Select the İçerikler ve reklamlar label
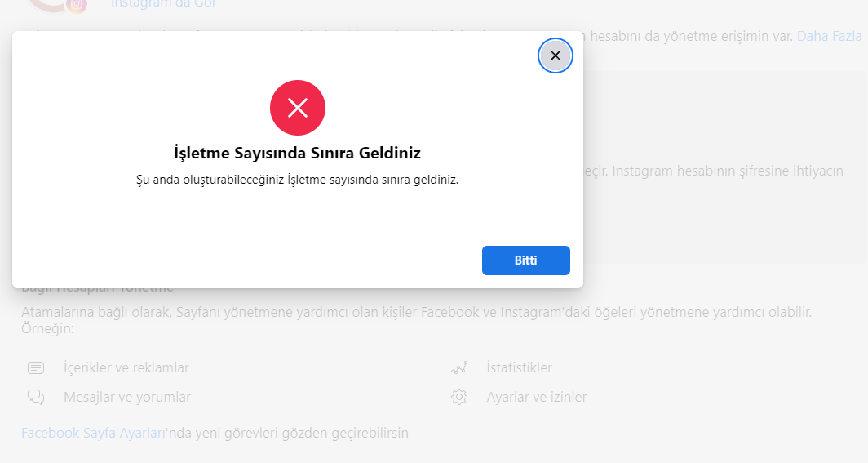This screenshot has height=463, width=868. [126, 367]
